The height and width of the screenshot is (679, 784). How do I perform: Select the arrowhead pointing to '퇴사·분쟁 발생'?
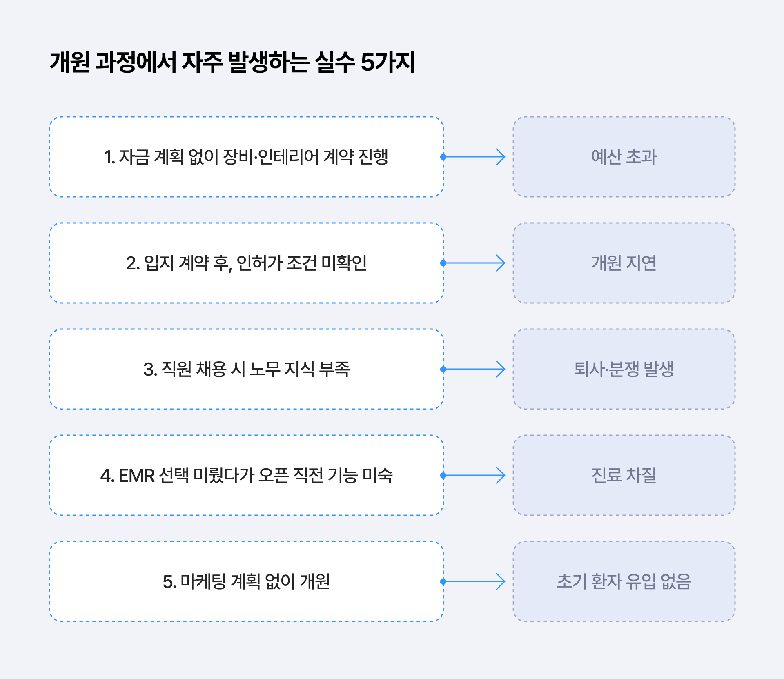(501, 369)
